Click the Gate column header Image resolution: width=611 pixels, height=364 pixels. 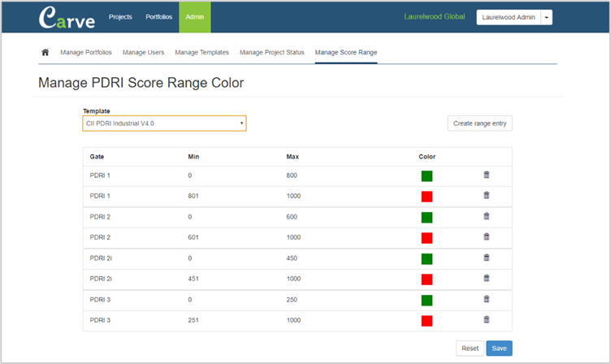[97, 157]
